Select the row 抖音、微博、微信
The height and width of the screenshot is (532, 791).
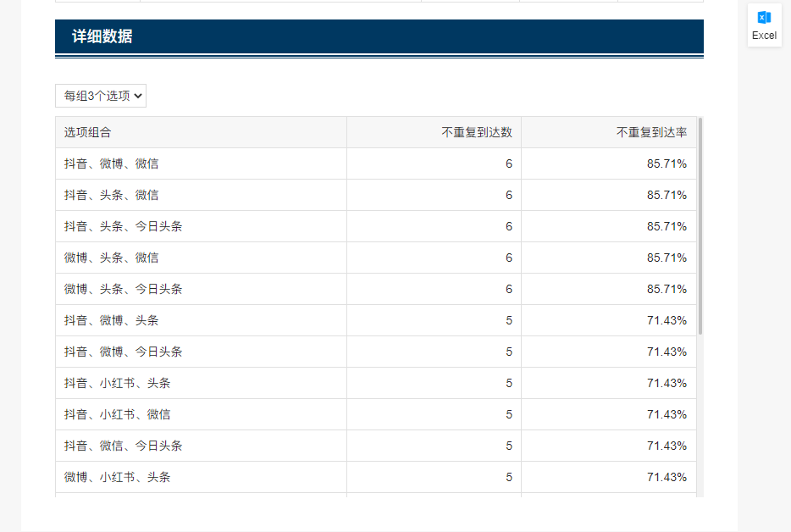[376, 163]
